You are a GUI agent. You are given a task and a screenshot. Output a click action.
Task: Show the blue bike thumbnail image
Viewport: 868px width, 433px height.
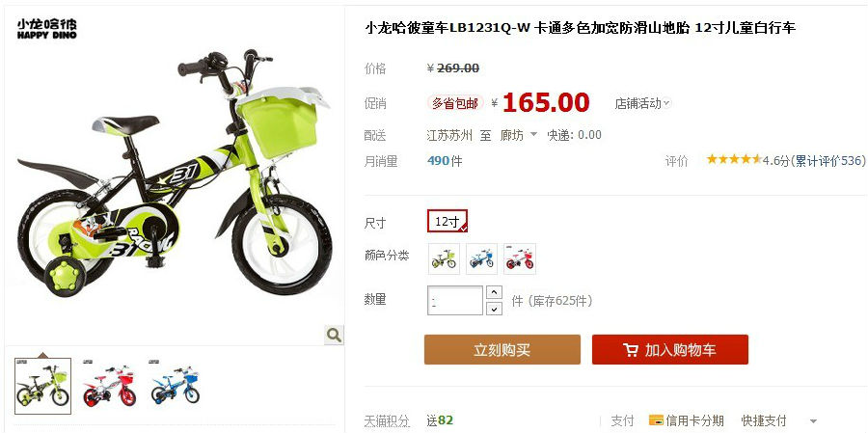(175, 384)
